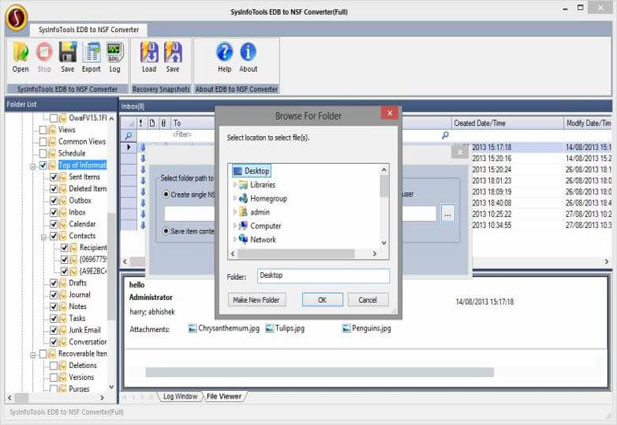Image resolution: width=617 pixels, height=425 pixels.
Task: Select SysInfoTools EDB to NSF Converter ribbon tab
Action: point(89,30)
